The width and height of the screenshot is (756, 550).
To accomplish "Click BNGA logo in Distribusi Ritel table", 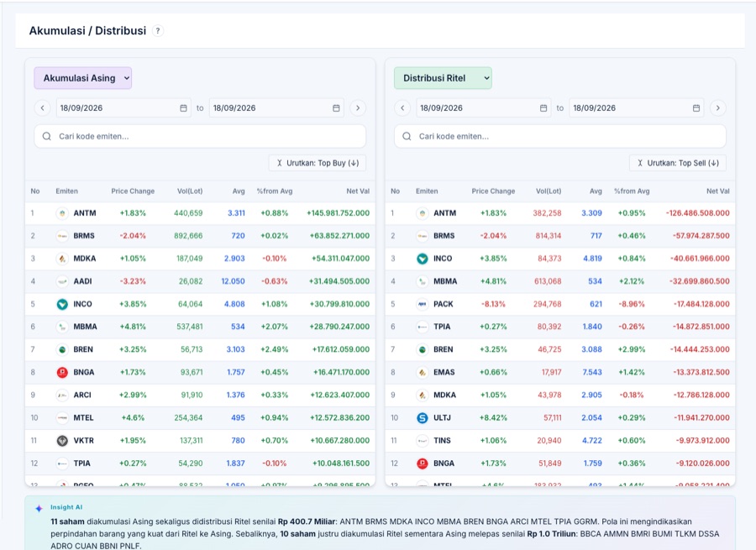I will [x=423, y=464].
